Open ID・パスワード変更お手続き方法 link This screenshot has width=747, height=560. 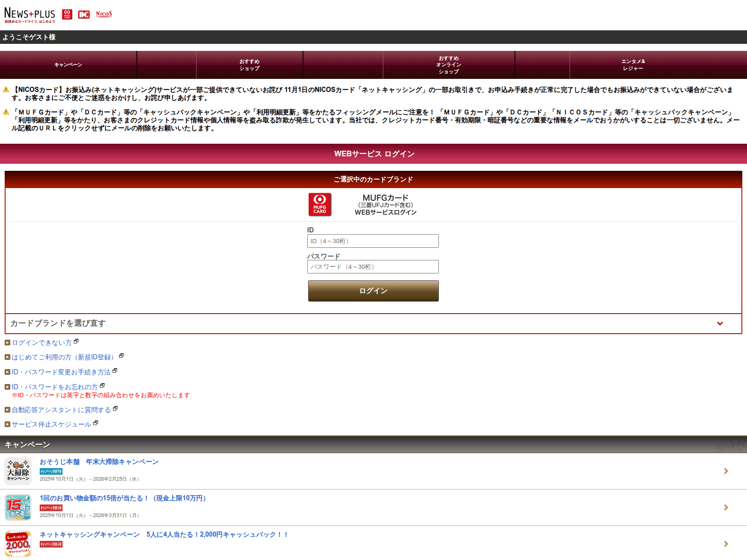coord(61,372)
